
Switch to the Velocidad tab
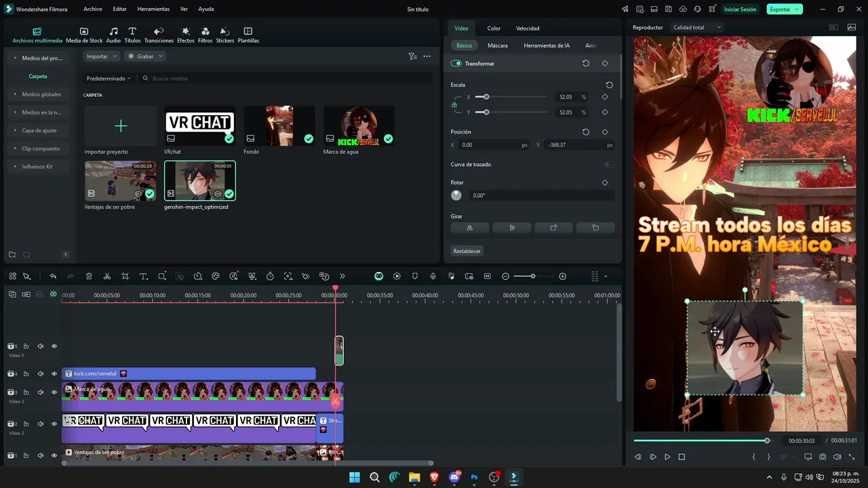528,28
